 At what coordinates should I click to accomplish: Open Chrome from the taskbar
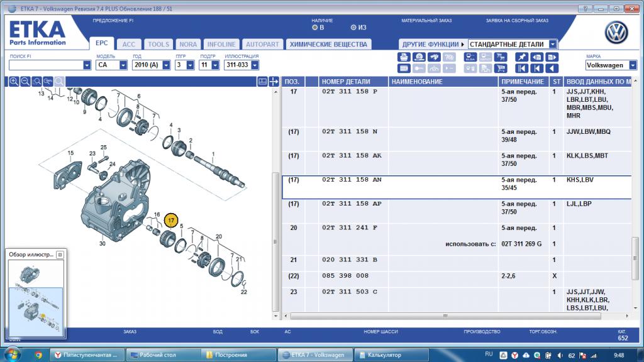(38, 355)
